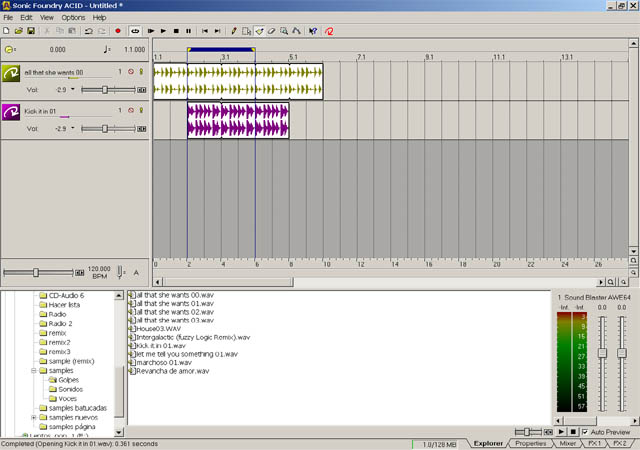The width and height of the screenshot is (640, 450).
Task: Go to end of project
Action: 218,31
